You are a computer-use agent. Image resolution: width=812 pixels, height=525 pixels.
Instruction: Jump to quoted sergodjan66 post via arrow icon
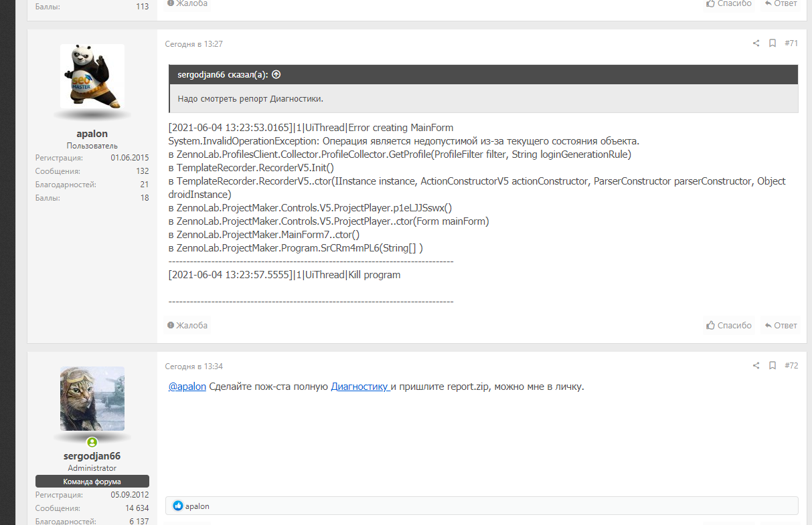[276, 75]
